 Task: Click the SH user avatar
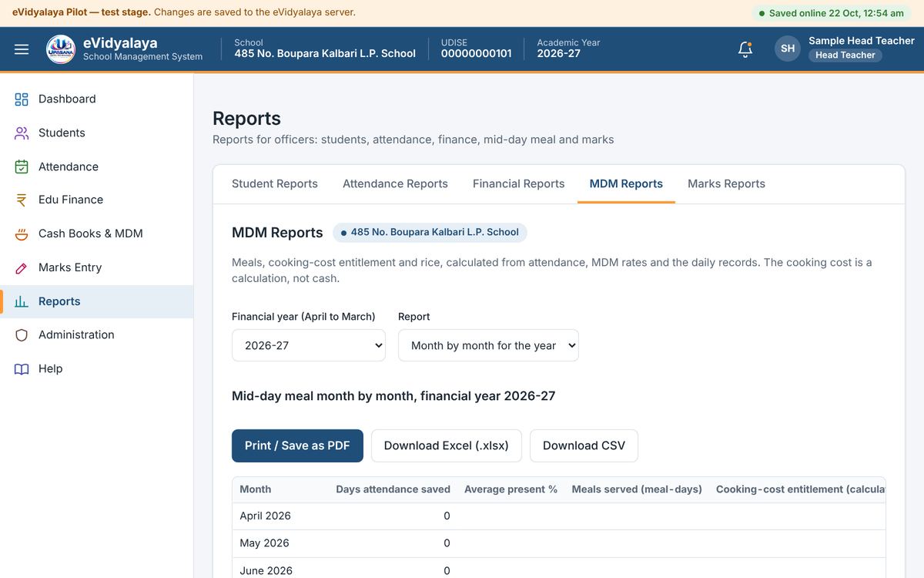(788, 49)
